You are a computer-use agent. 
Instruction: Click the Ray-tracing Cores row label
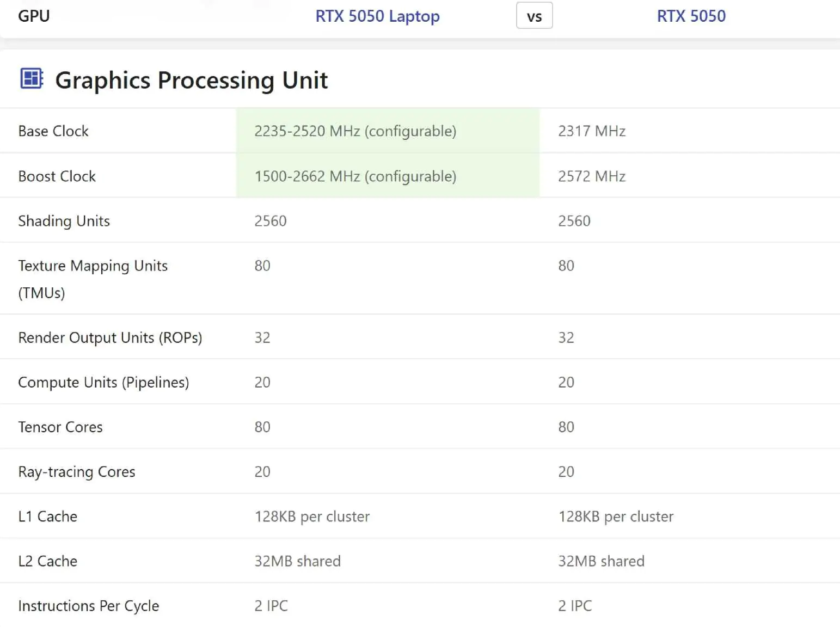pyautogui.click(x=77, y=472)
